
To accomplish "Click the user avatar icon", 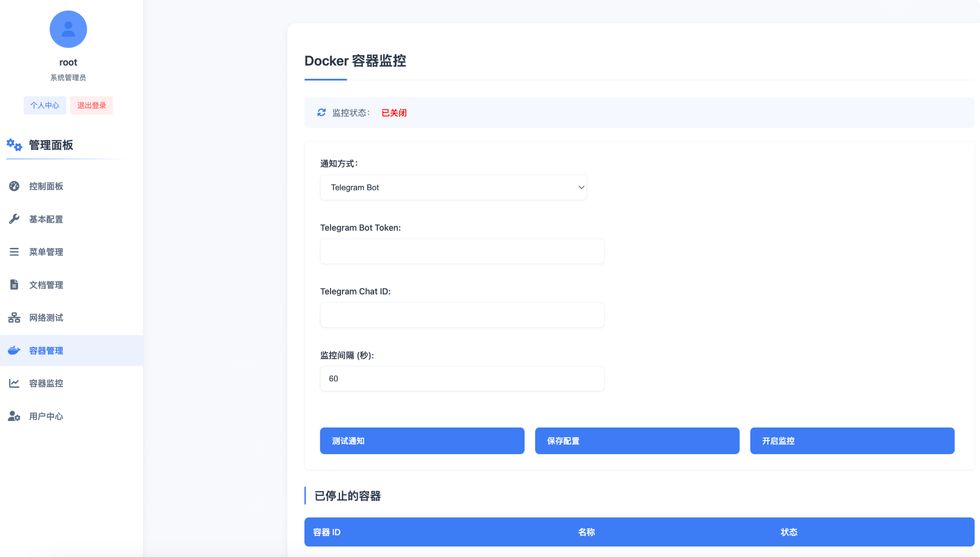I will 68,29.
